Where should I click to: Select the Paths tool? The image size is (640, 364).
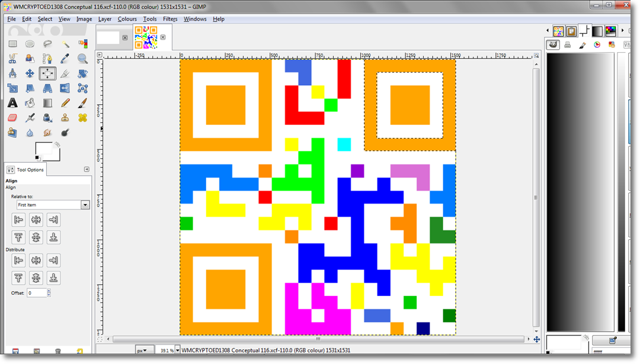[x=47, y=59]
